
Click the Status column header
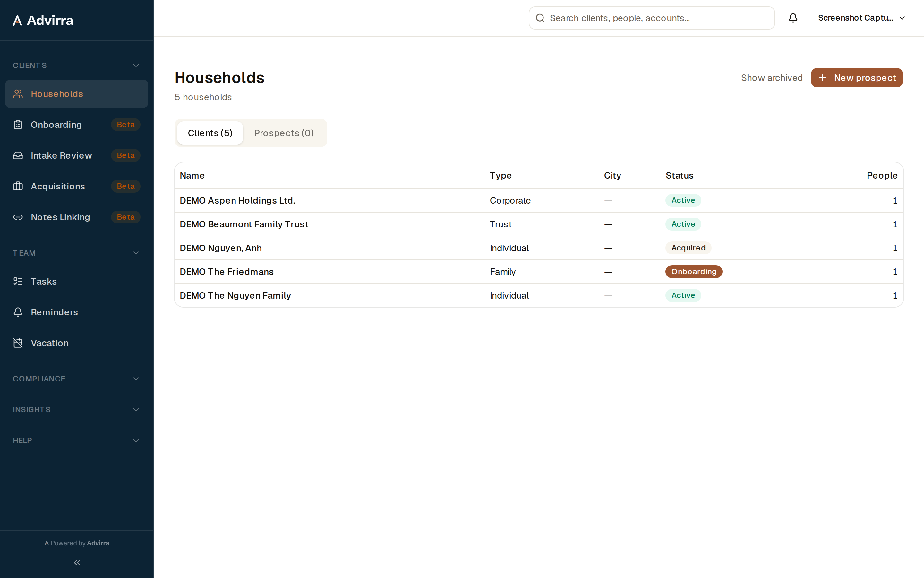point(679,175)
